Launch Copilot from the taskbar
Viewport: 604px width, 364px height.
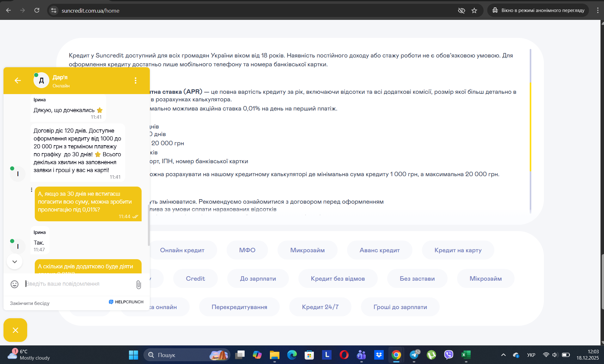pos(257,355)
